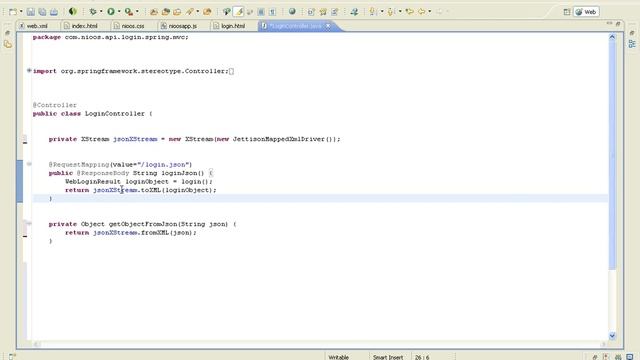Image resolution: width=640 pixels, height=360 pixels.
Task: Select the Web perspective button
Action: point(586,12)
